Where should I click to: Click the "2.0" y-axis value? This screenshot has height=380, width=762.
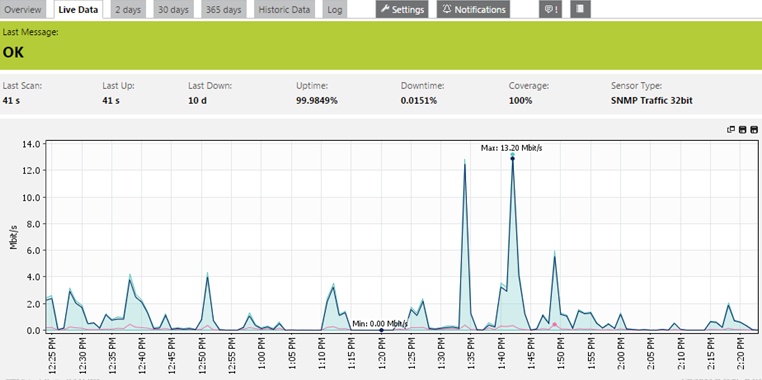point(34,304)
